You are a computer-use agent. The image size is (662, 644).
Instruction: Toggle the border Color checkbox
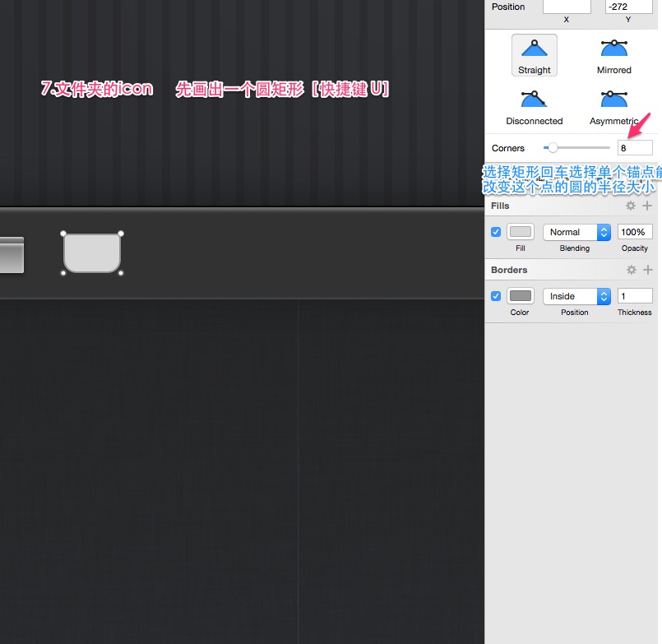click(x=496, y=296)
